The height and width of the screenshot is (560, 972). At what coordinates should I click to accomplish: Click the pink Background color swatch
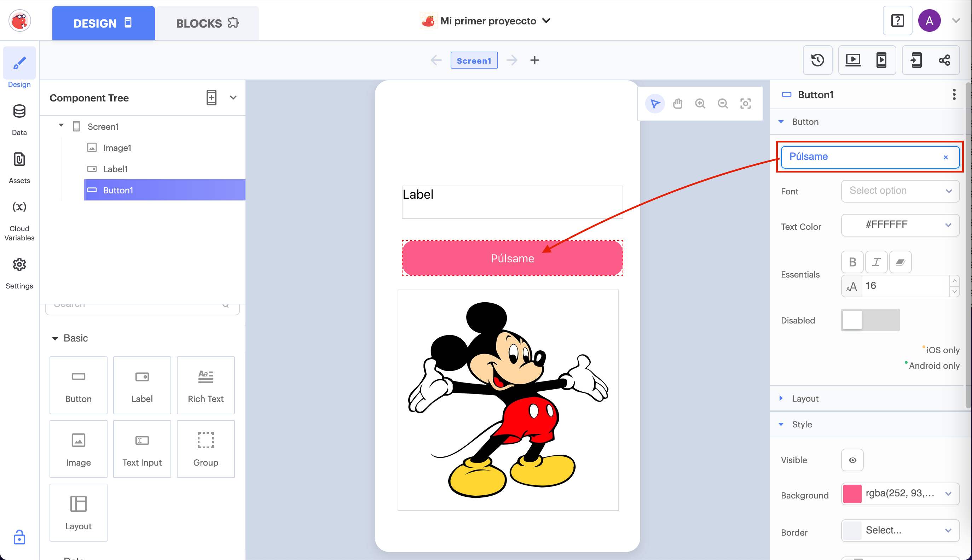852,494
